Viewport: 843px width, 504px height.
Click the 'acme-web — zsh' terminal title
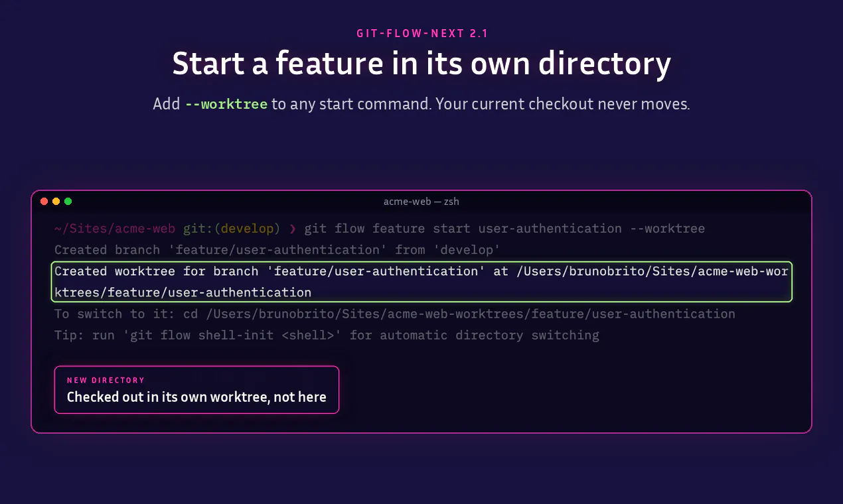point(421,202)
